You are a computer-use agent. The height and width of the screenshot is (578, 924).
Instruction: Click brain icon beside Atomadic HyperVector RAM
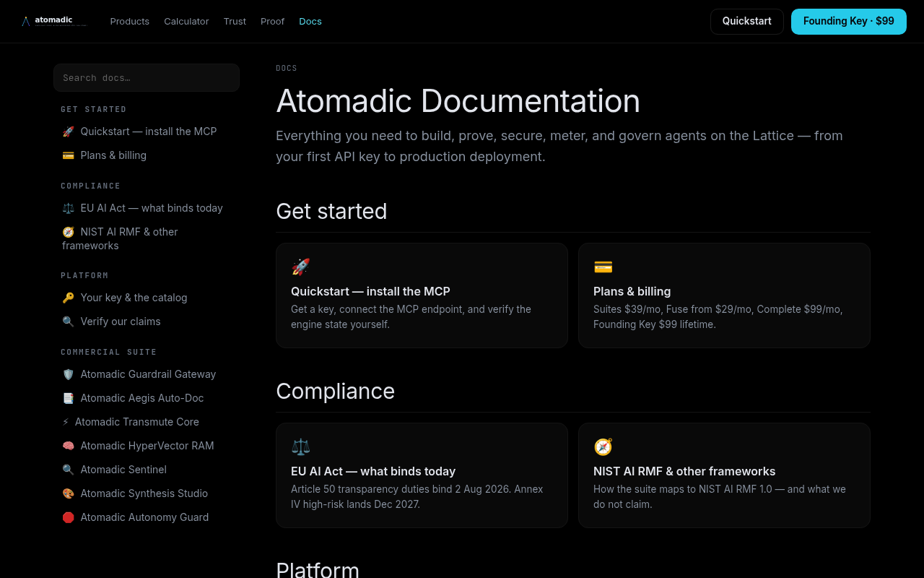click(x=68, y=446)
